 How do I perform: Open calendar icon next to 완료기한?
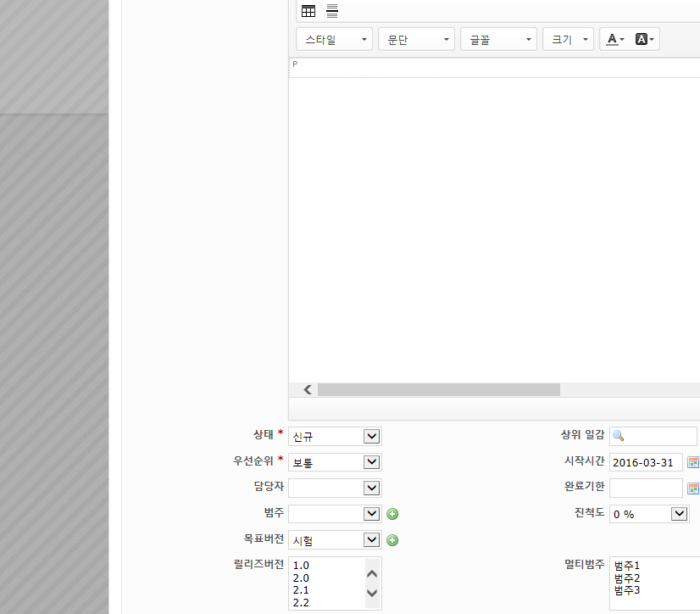pos(692,488)
